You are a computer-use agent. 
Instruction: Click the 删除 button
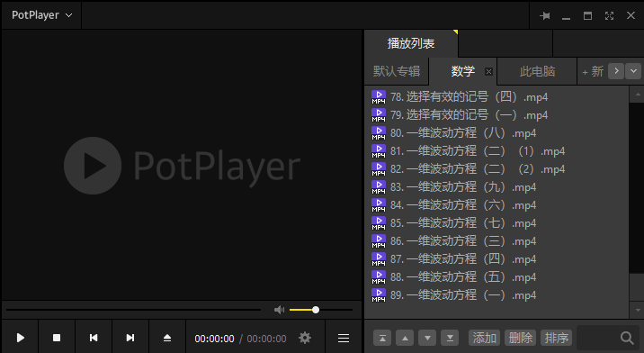(x=521, y=338)
